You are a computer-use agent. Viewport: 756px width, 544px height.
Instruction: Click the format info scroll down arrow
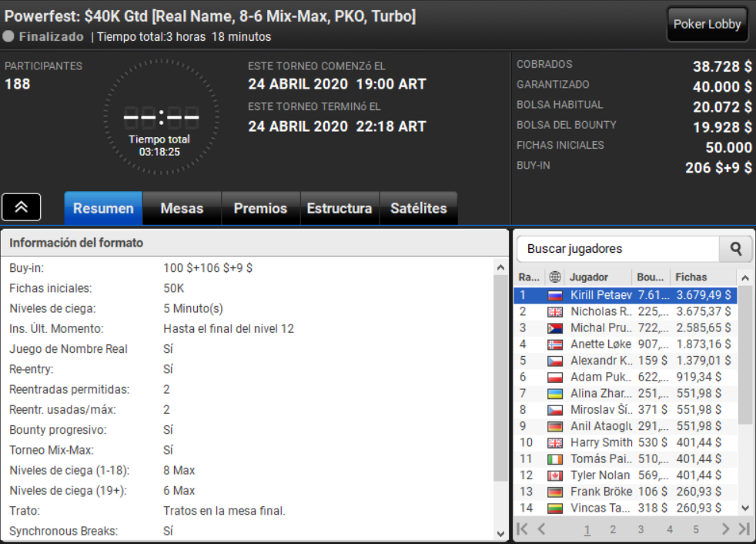[500, 533]
